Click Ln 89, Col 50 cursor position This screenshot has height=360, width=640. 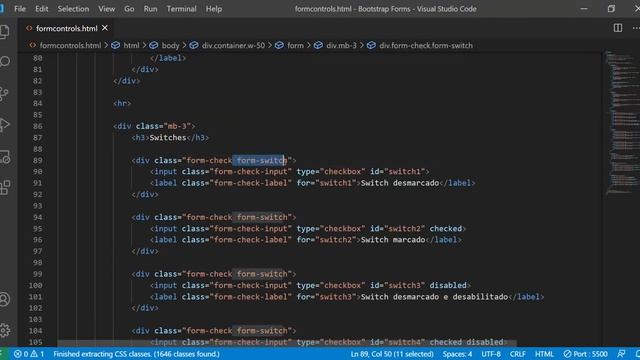pos(392,354)
